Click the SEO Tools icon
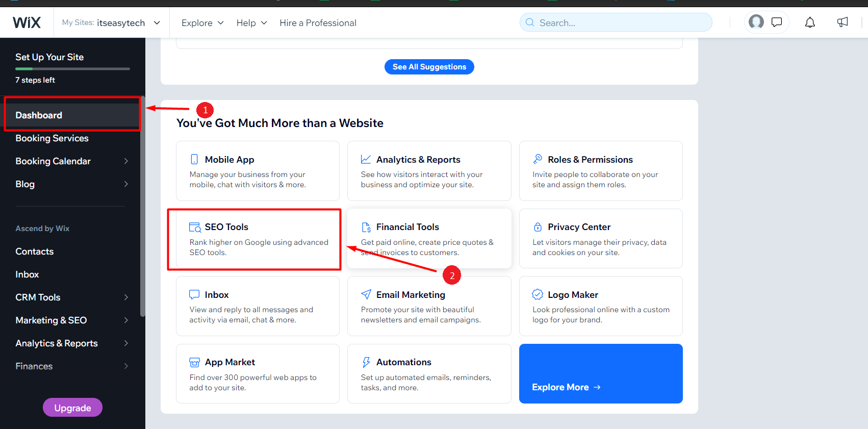The image size is (868, 429). (195, 227)
